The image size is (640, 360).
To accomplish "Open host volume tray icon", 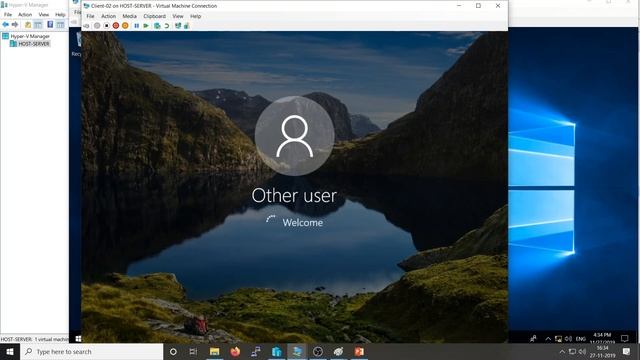I will (x=582, y=352).
